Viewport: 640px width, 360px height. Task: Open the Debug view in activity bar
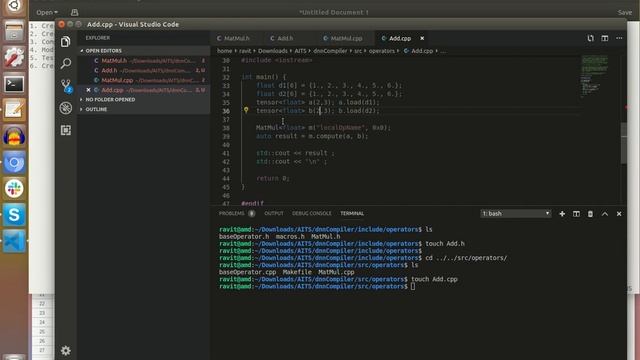(x=66, y=108)
